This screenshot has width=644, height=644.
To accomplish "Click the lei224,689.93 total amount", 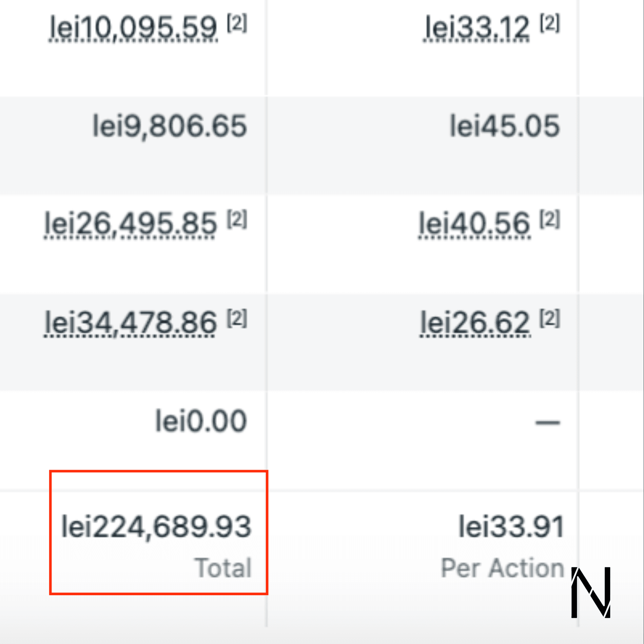I will click(156, 527).
